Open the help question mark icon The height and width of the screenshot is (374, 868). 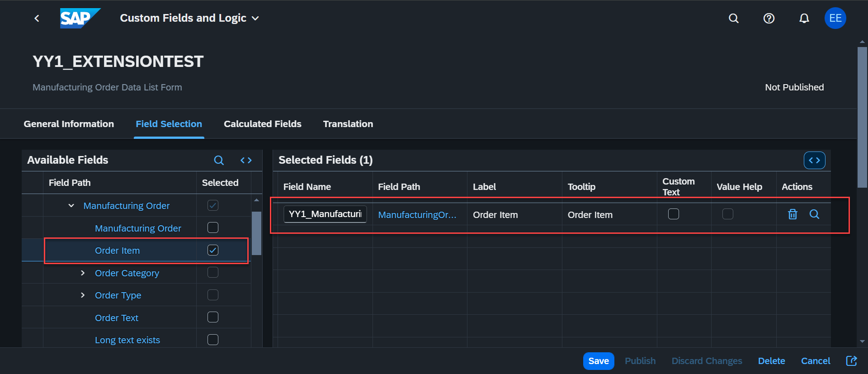coord(769,18)
